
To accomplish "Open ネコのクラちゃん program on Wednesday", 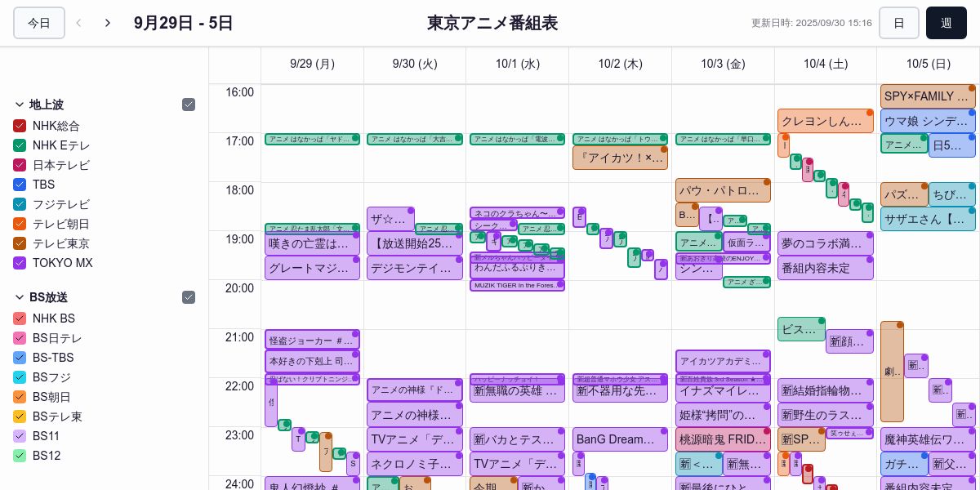I will (518, 213).
